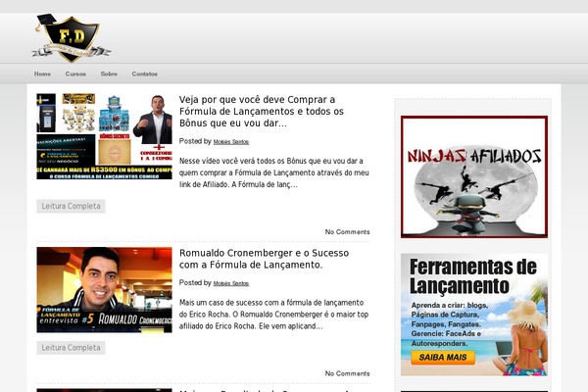Click Leitura Completa under the bônus post

[71, 206]
